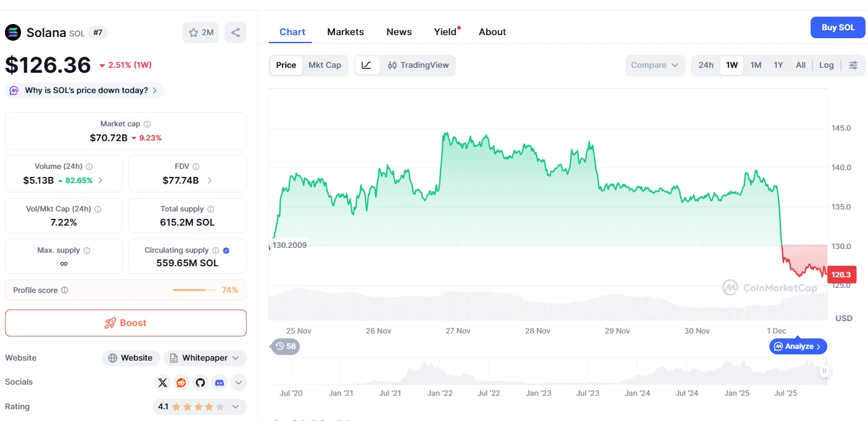868x421 pixels.
Task: Open Solana's Discord social icon
Action: click(x=219, y=383)
